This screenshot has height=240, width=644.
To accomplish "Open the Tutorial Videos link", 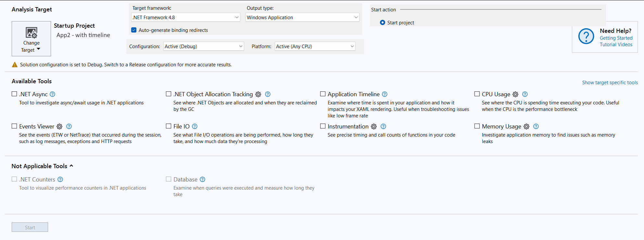I will click(x=616, y=45).
